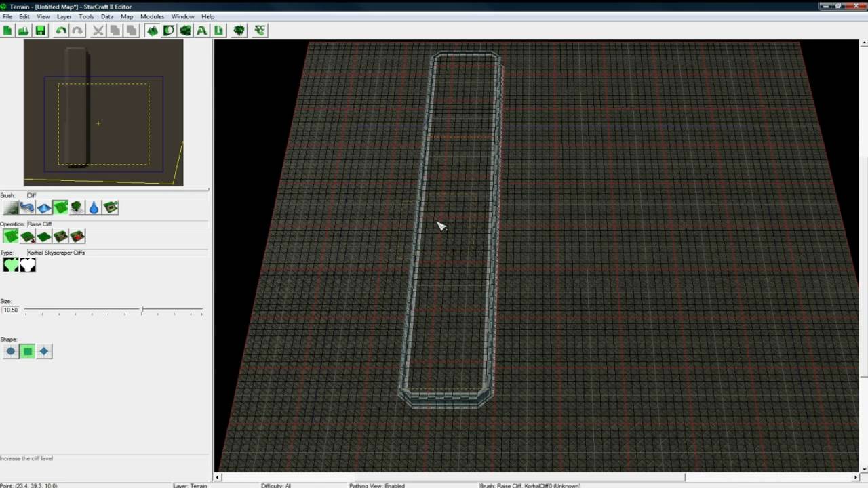This screenshot has width=868, height=488.
Task: Click the scroll-left arrow under the viewport
Action: pos(218,477)
